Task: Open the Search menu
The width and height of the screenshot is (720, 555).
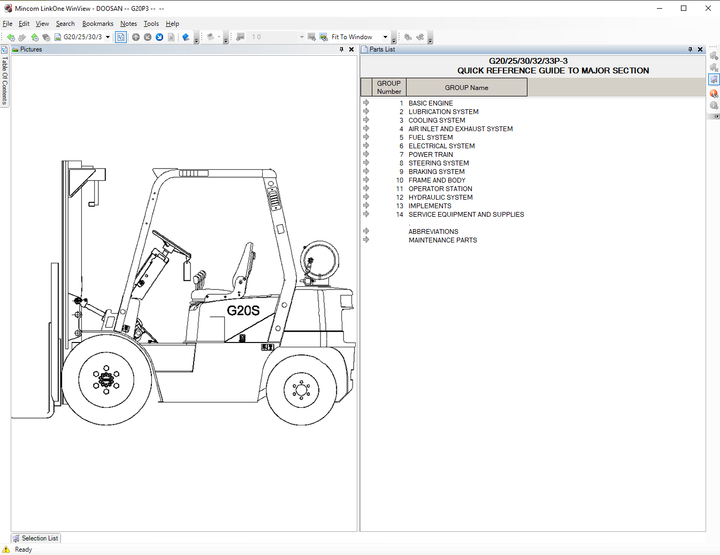Action: pos(65,23)
